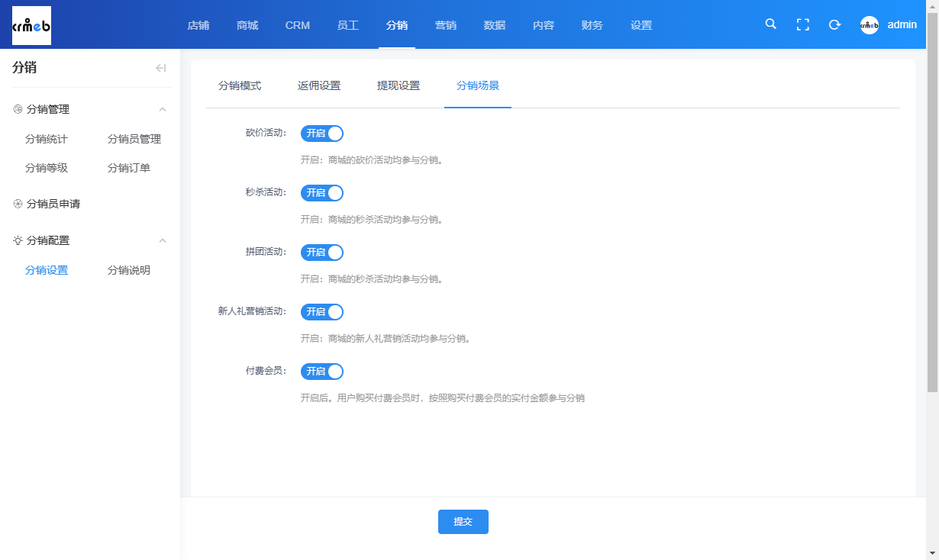The height and width of the screenshot is (560, 939).
Task: Toggle fullscreen mode icon in header
Action: click(803, 24)
